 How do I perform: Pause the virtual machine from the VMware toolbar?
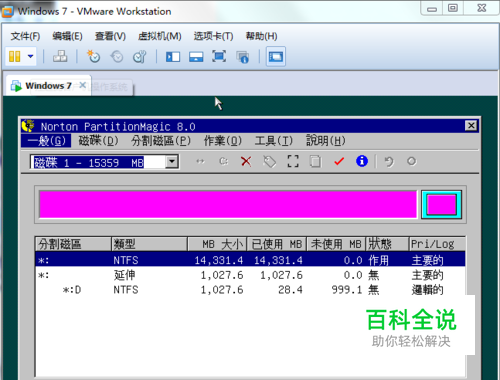click(15, 56)
